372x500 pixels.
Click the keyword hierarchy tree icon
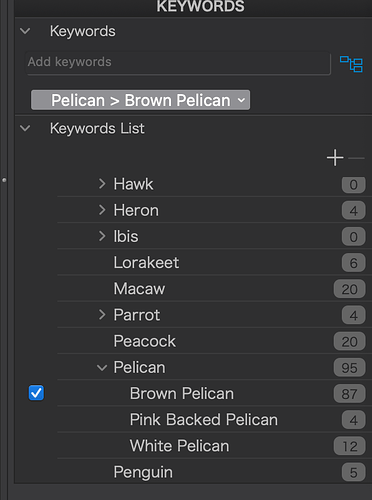351,64
